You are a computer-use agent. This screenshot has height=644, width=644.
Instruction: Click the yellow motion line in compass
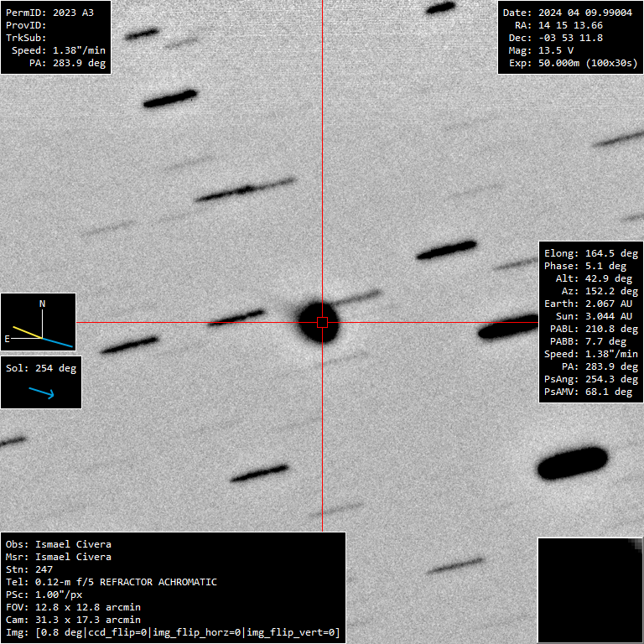pos(28,332)
